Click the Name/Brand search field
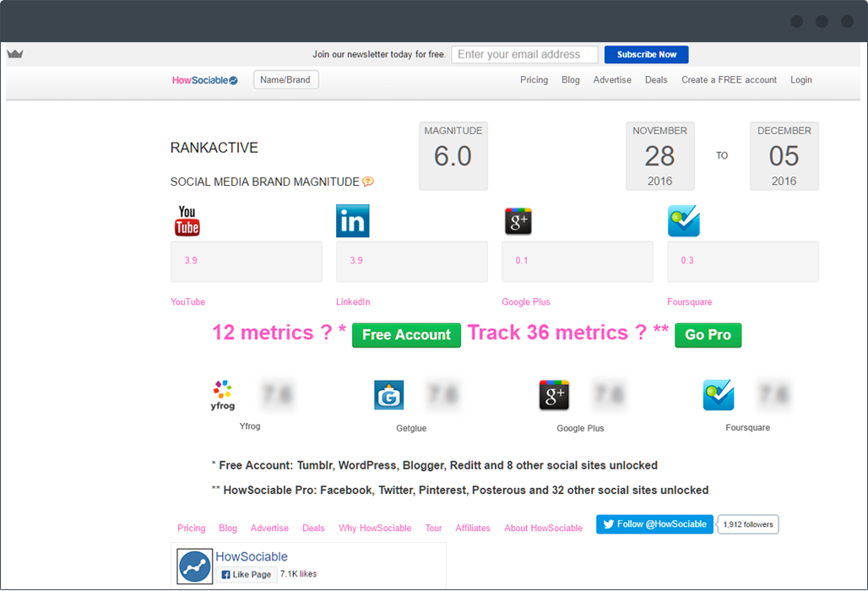The image size is (868, 591). [285, 79]
